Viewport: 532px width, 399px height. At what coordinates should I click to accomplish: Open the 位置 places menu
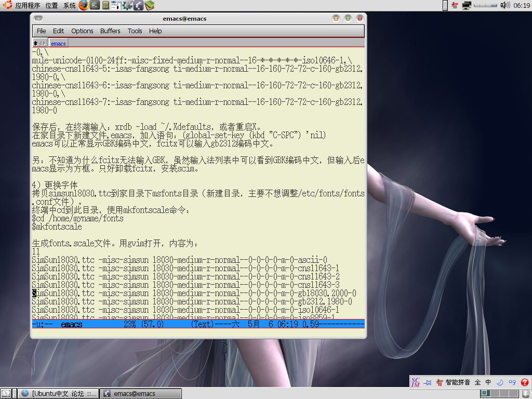coord(51,5)
